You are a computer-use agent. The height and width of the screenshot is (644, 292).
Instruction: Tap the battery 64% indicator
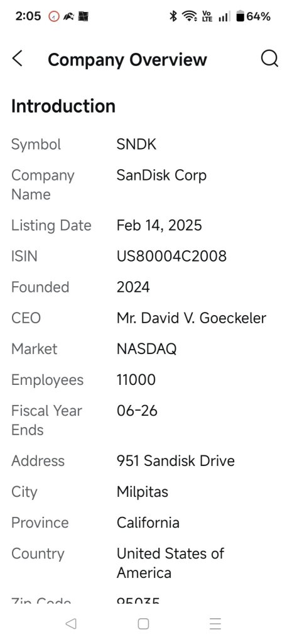click(254, 16)
